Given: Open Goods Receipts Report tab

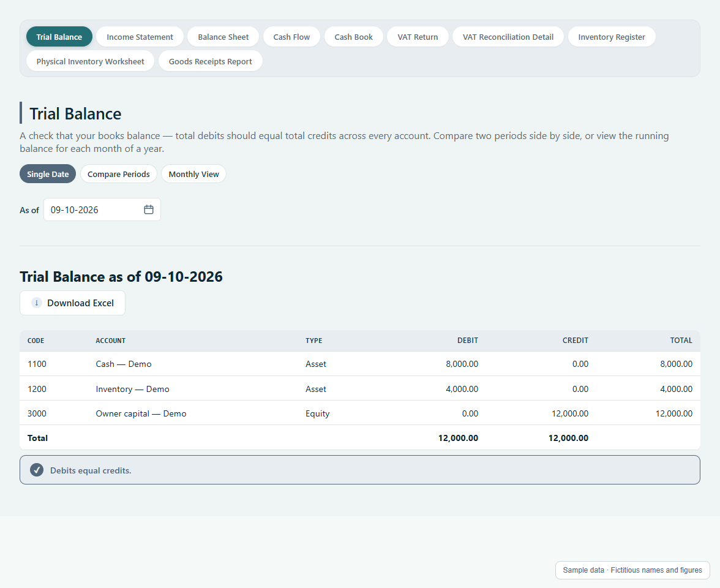Looking at the screenshot, I should (211, 61).
